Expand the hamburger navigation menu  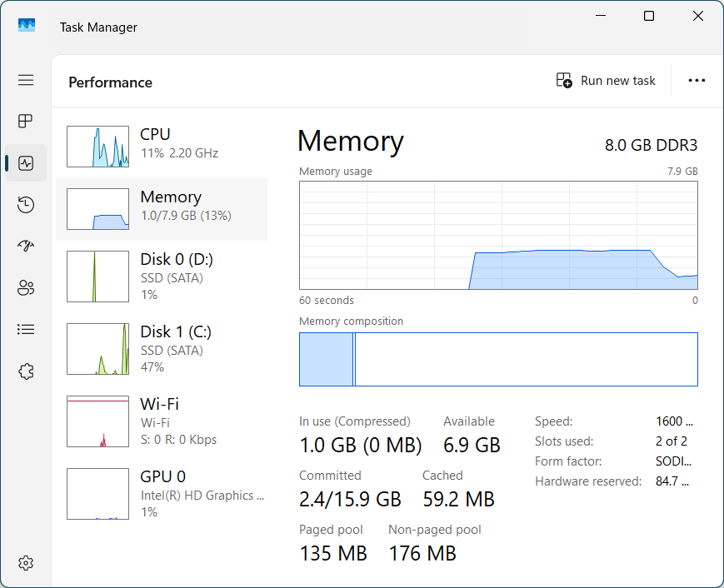click(x=26, y=80)
